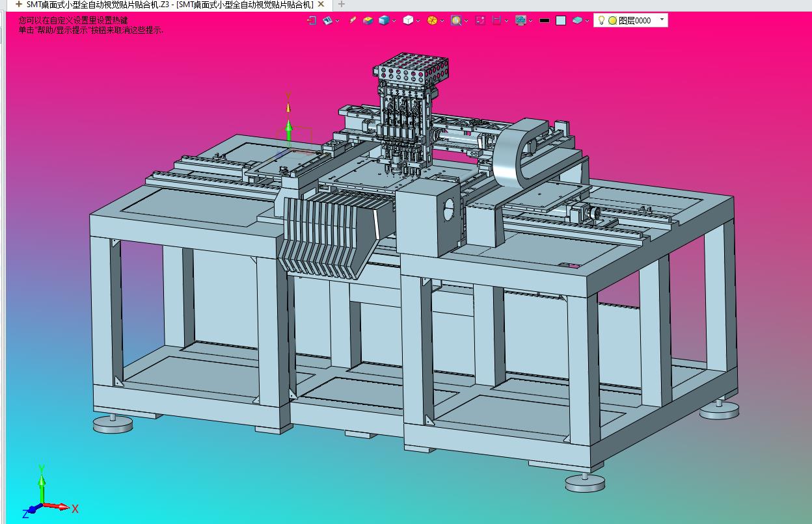Click the yellow circle layer indicator
This screenshot has width=812, height=524.
(612, 21)
